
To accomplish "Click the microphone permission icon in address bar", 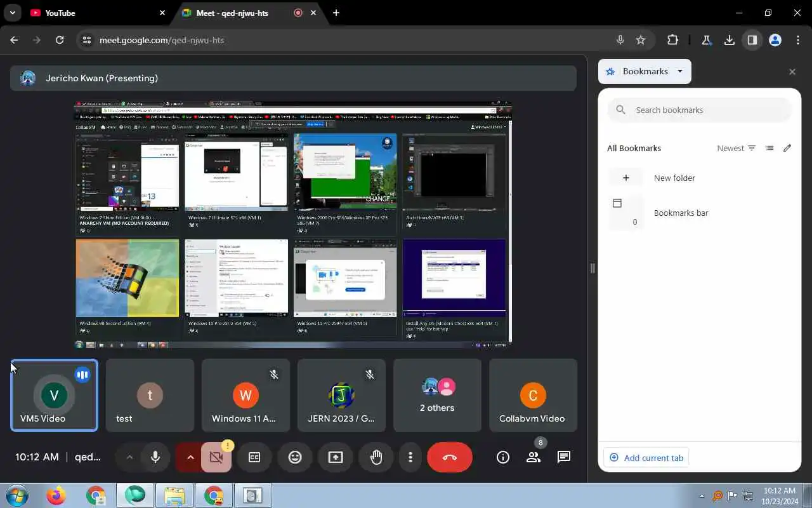I will tap(620, 40).
